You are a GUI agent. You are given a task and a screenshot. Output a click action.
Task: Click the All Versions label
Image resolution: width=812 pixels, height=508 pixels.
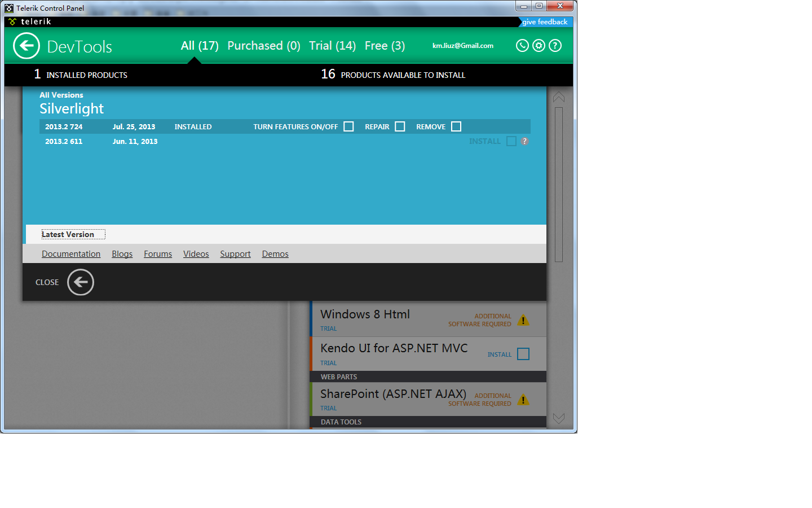click(x=61, y=95)
